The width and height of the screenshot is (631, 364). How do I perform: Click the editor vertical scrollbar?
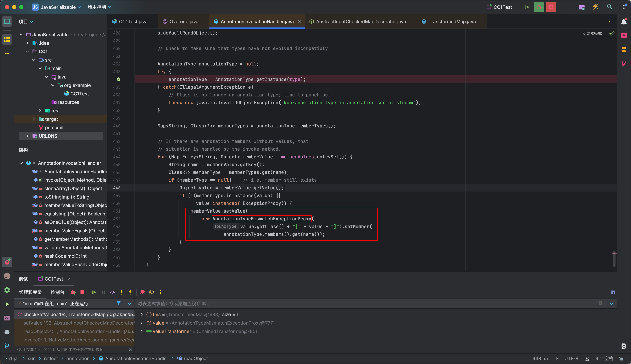tap(614, 259)
